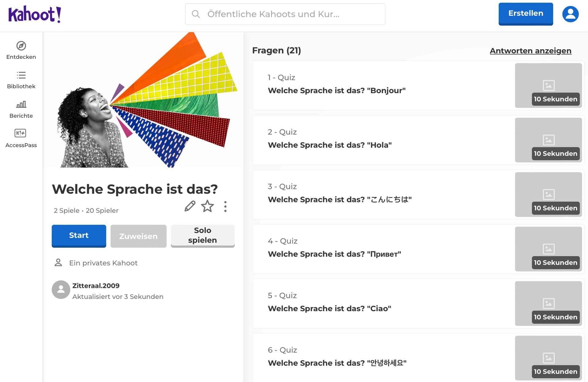Viewport: 588px width, 382px height.
Task: Click the Zuweisen button
Action: click(x=138, y=236)
